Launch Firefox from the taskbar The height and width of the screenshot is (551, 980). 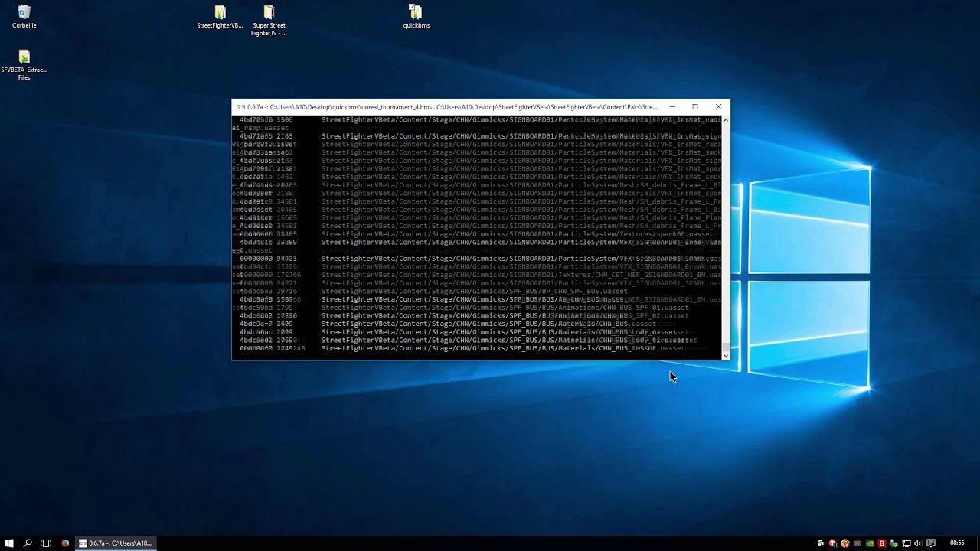[65, 543]
